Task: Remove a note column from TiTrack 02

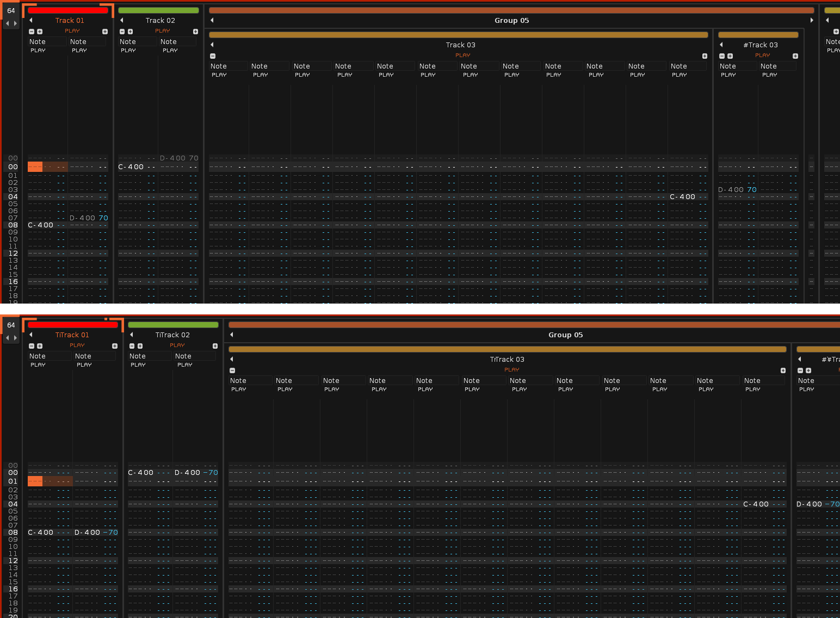Action: [132, 346]
